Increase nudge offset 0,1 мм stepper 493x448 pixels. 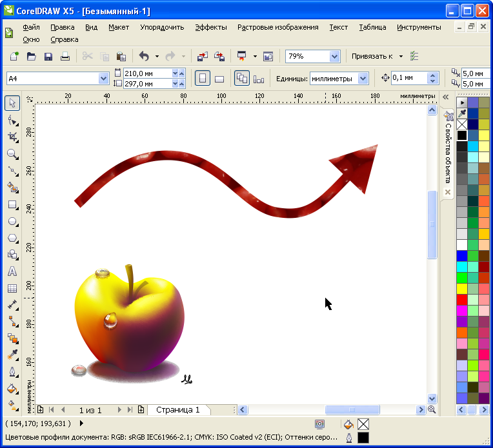point(432,75)
